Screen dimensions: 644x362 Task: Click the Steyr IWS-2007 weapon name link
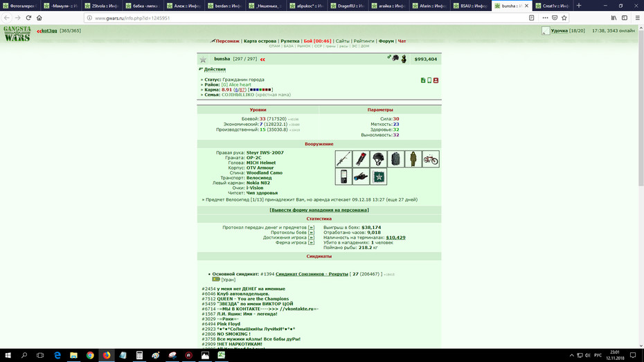(x=265, y=153)
